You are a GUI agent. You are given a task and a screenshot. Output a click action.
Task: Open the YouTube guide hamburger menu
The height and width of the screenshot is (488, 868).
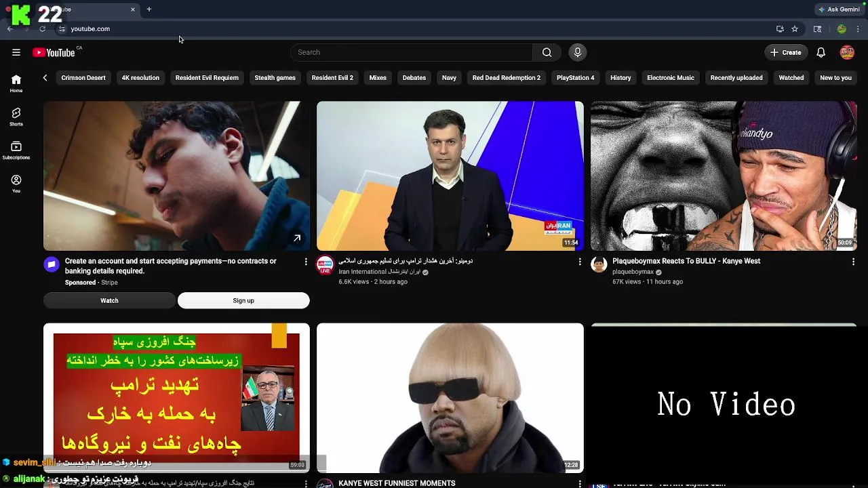[16, 52]
